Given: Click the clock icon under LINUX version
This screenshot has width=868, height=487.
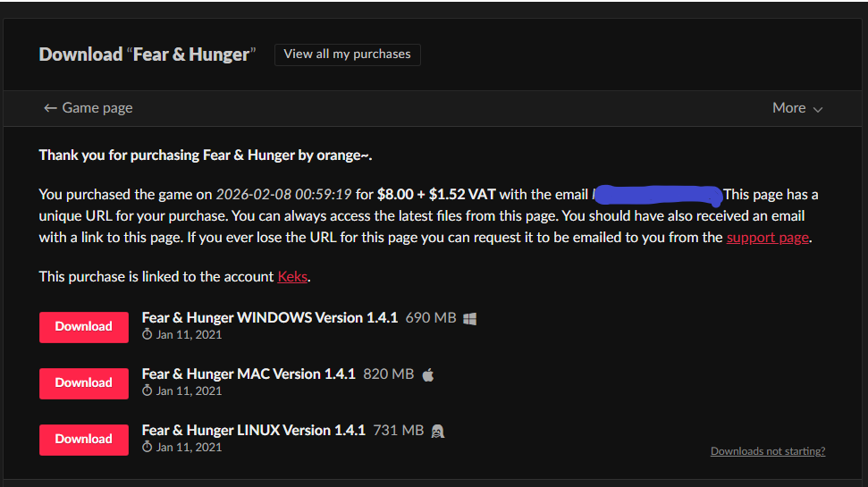Looking at the screenshot, I should coord(147,447).
